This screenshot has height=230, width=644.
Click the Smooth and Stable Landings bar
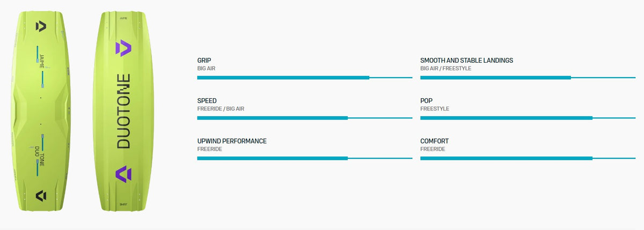click(x=528, y=78)
